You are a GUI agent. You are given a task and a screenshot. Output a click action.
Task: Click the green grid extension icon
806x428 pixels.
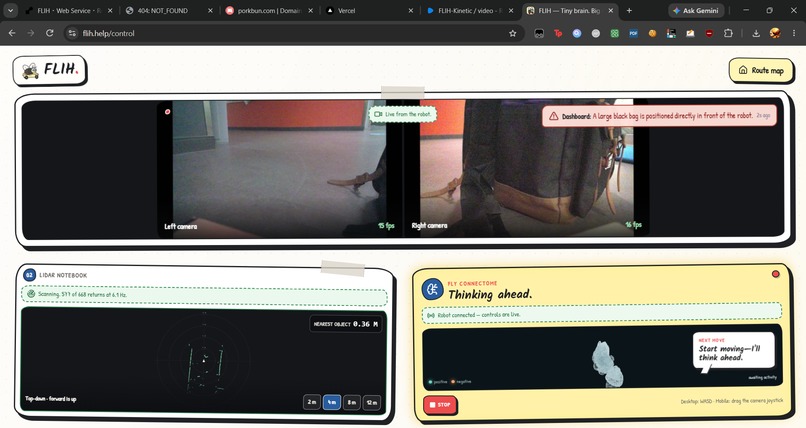pos(614,33)
